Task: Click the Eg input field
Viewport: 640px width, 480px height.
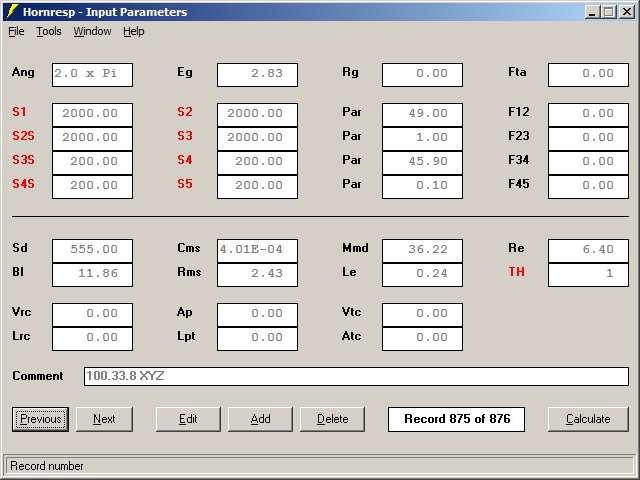Action: coord(257,74)
